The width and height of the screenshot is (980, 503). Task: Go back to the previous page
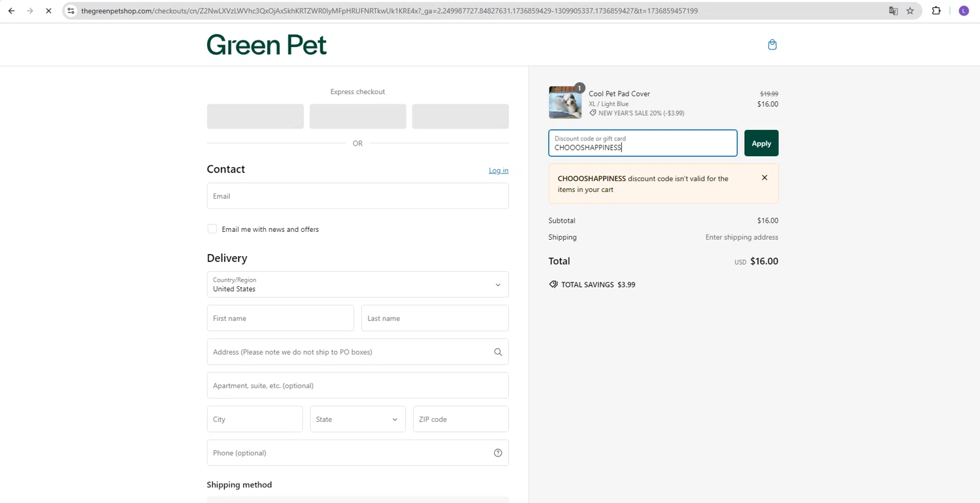pos(11,10)
